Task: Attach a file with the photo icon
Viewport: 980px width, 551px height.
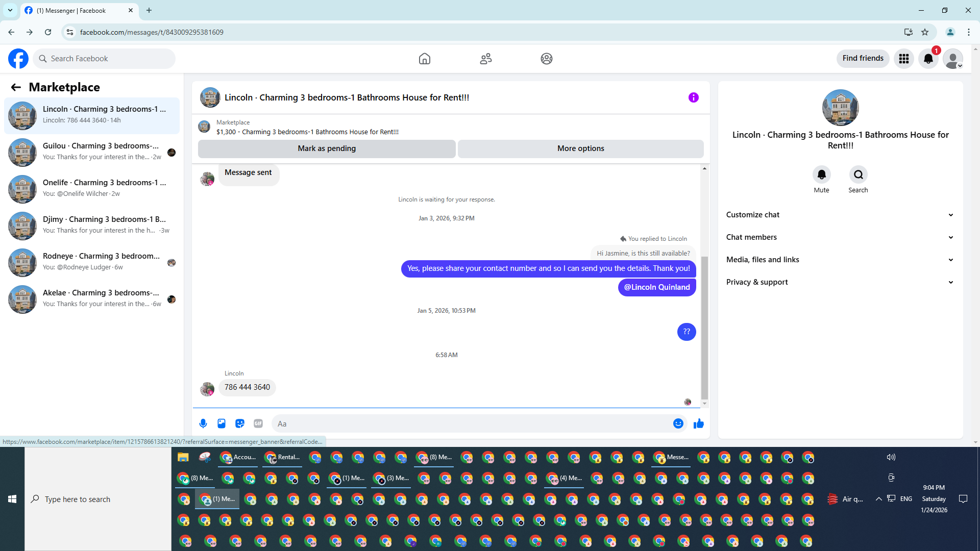Action: click(222, 423)
